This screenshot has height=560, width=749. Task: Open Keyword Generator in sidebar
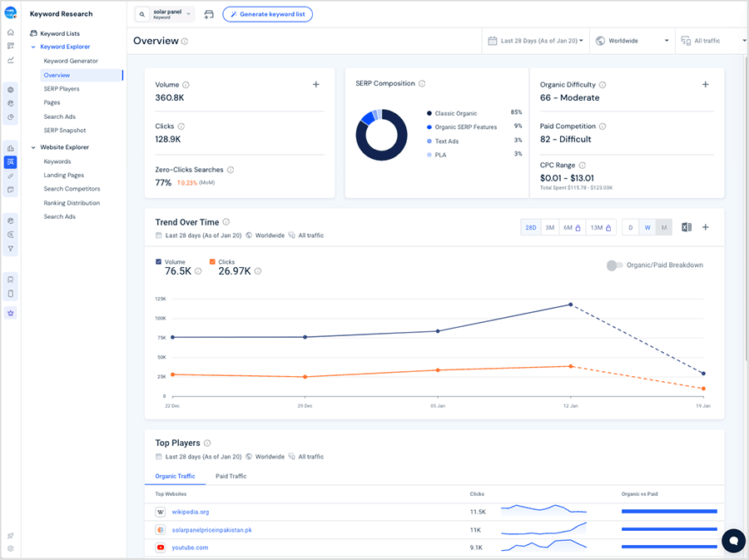[x=71, y=61]
